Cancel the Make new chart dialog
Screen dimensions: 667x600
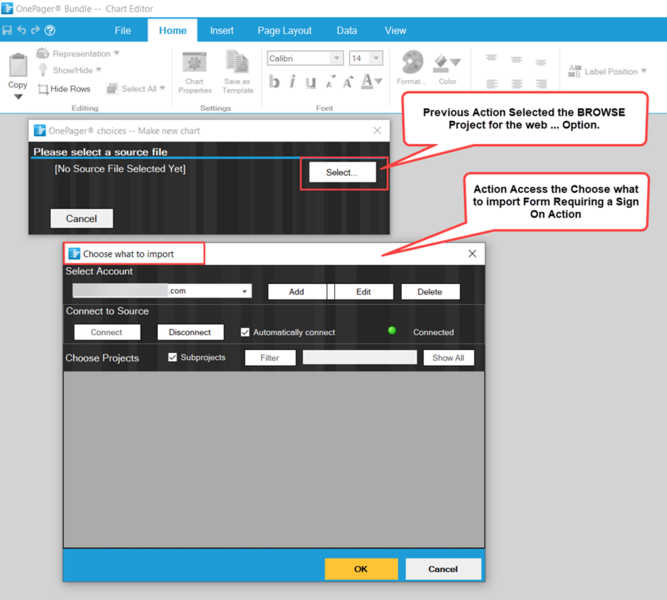pyautogui.click(x=81, y=218)
